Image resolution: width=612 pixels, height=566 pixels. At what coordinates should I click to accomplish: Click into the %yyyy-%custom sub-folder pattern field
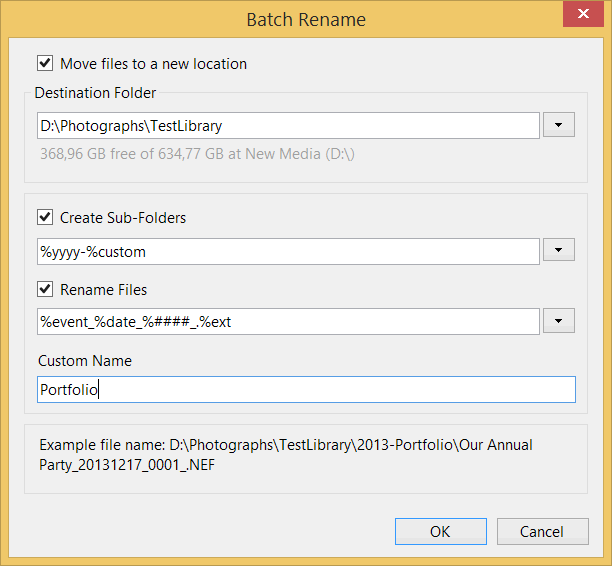pos(288,252)
